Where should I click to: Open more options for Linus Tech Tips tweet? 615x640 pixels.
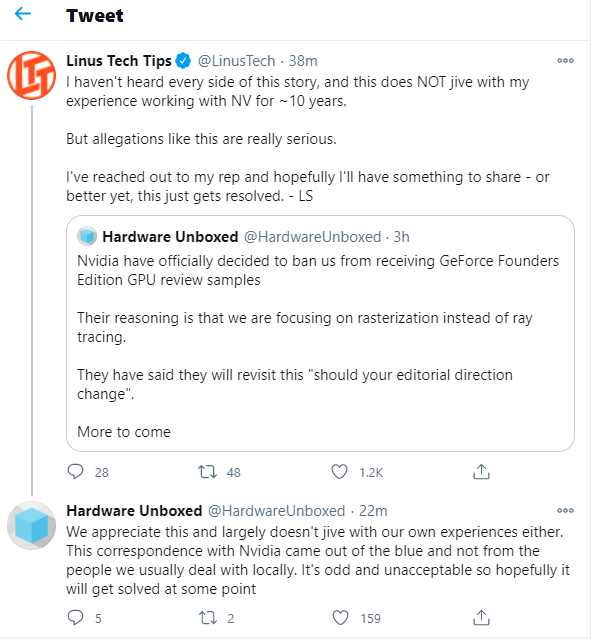[565, 60]
